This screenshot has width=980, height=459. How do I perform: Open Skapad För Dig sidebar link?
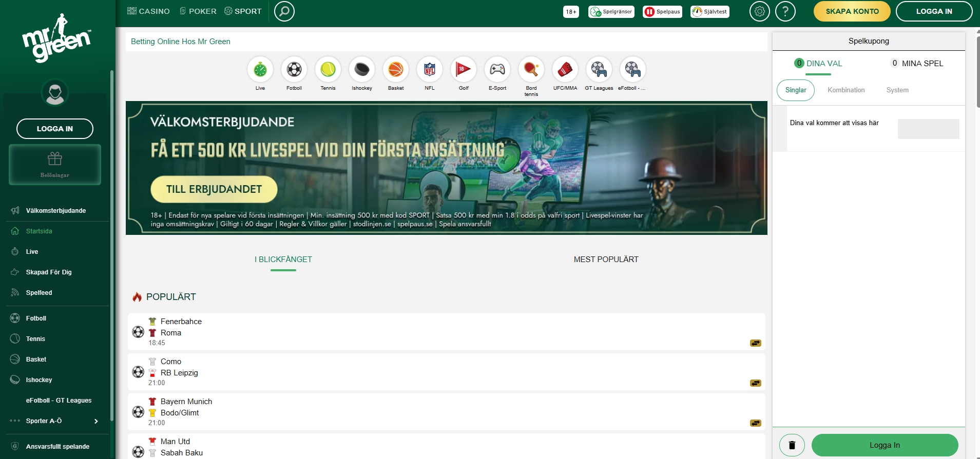pos(49,272)
